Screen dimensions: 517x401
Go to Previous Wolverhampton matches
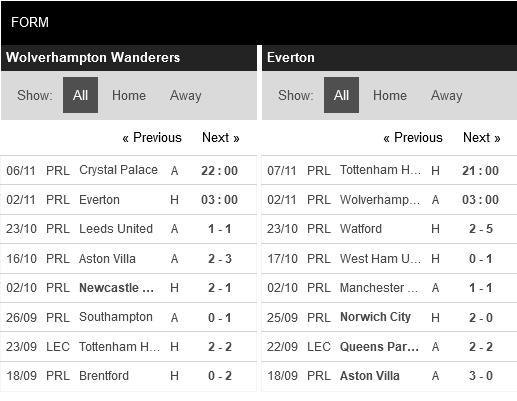coord(152,137)
